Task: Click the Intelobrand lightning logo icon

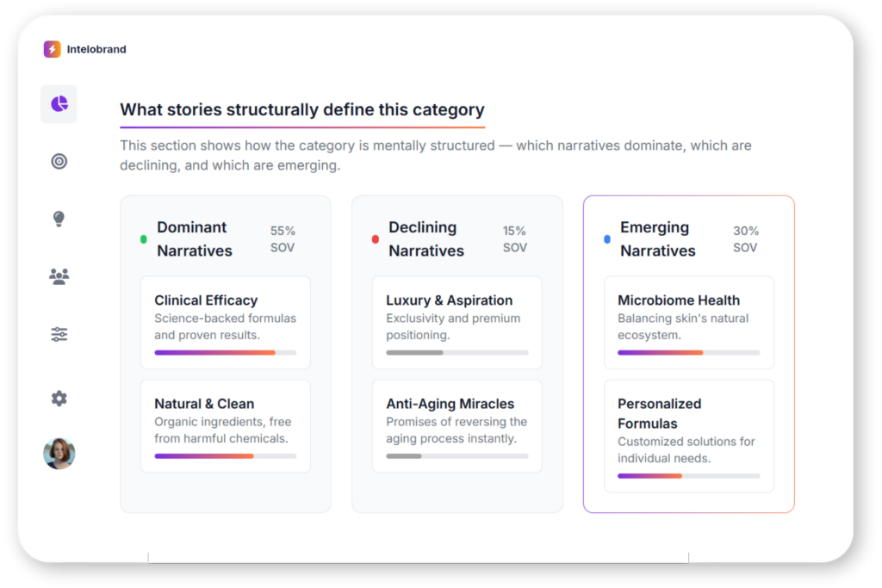Action: click(53, 49)
